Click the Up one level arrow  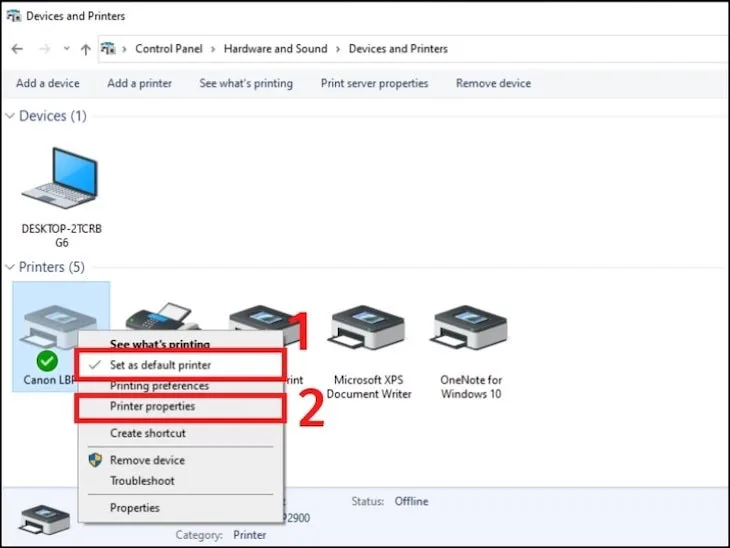tap(85, 49)
